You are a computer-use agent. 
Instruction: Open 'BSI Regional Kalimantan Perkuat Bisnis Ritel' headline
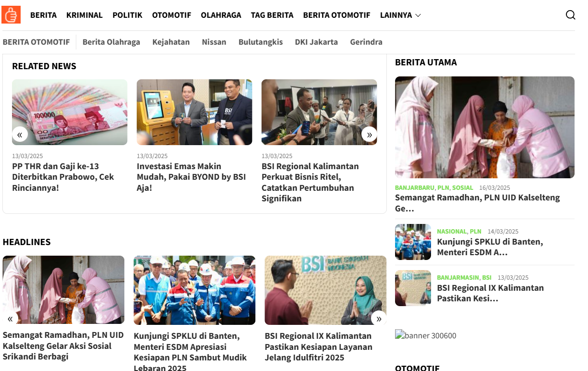click(310, 182)
